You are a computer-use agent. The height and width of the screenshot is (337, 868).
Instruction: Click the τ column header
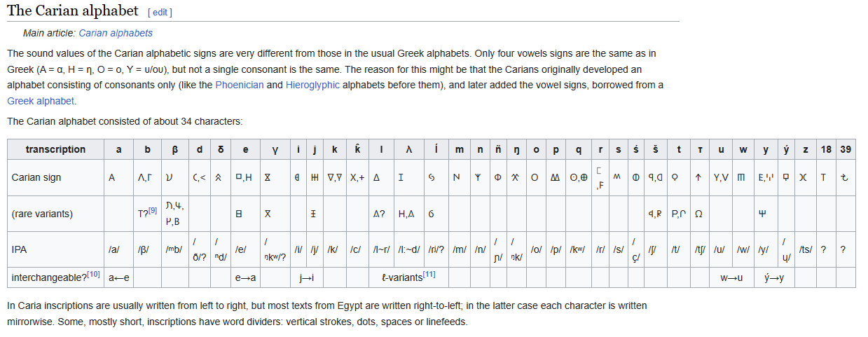[700, 149]
